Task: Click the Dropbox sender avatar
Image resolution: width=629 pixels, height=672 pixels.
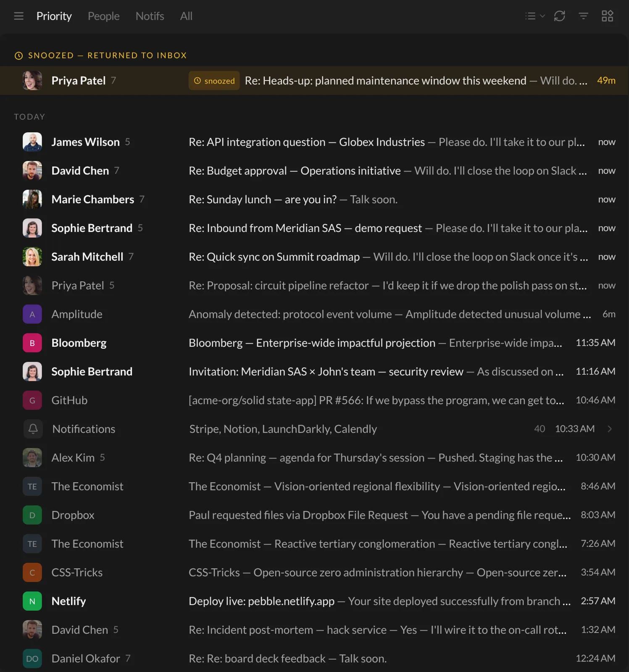Action: (32, 515)
